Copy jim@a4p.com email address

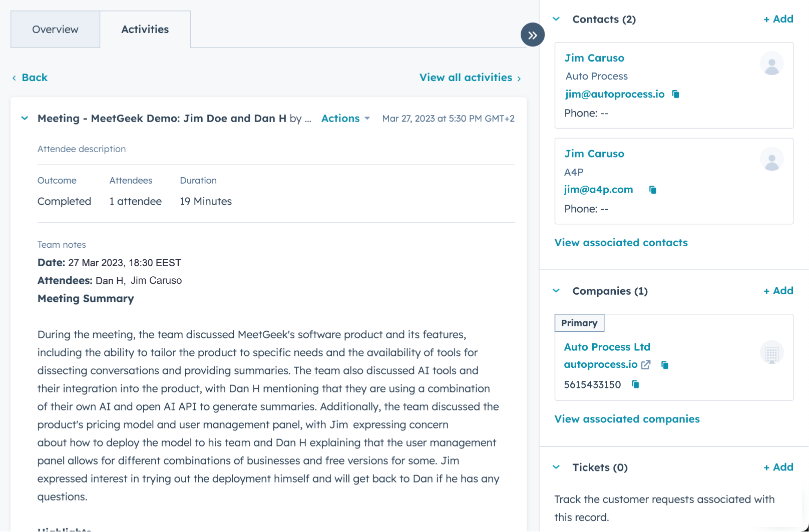pyautogui.click(x=653, y=190)
